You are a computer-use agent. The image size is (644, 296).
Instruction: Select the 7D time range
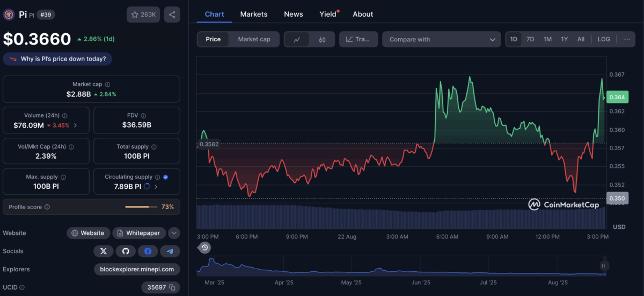tap(530, 39)
